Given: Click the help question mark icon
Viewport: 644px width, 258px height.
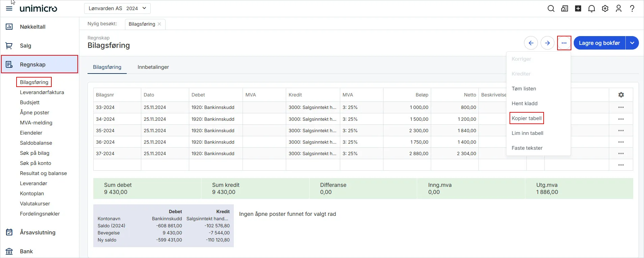Looking at the screenshot, I should point(632,8).
